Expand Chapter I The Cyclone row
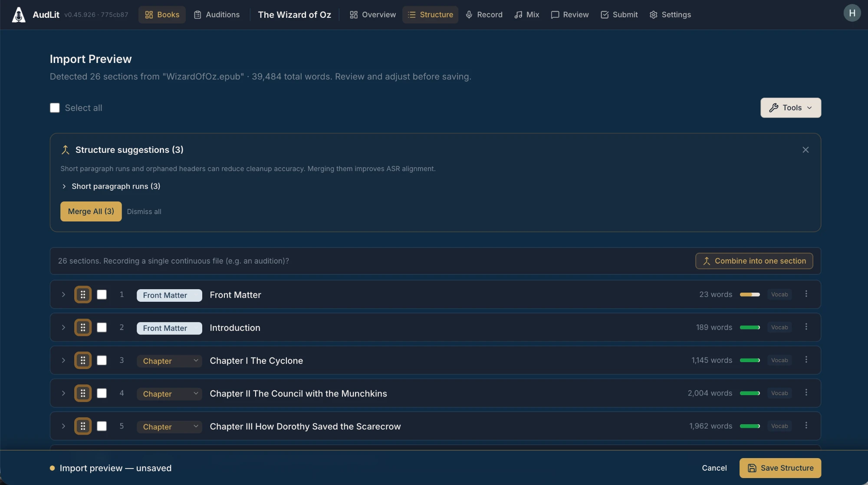The image size is (868, 485). [x=63, y=360]
